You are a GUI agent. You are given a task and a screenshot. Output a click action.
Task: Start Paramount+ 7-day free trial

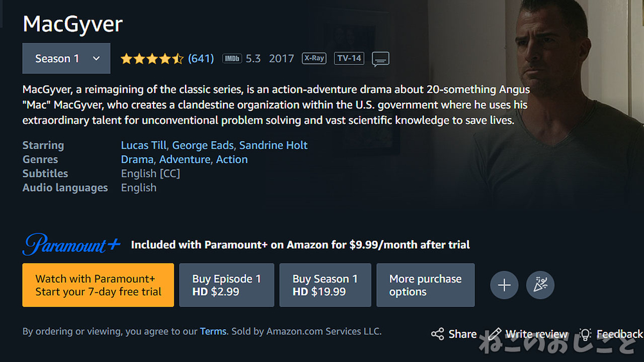tap(98, 285)
